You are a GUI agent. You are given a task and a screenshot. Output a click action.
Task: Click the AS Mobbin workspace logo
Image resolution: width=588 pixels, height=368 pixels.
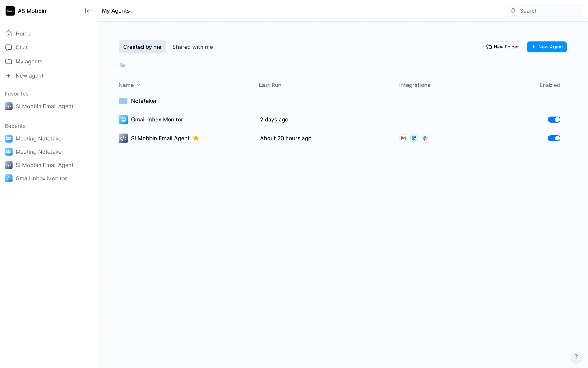[10, 11]
